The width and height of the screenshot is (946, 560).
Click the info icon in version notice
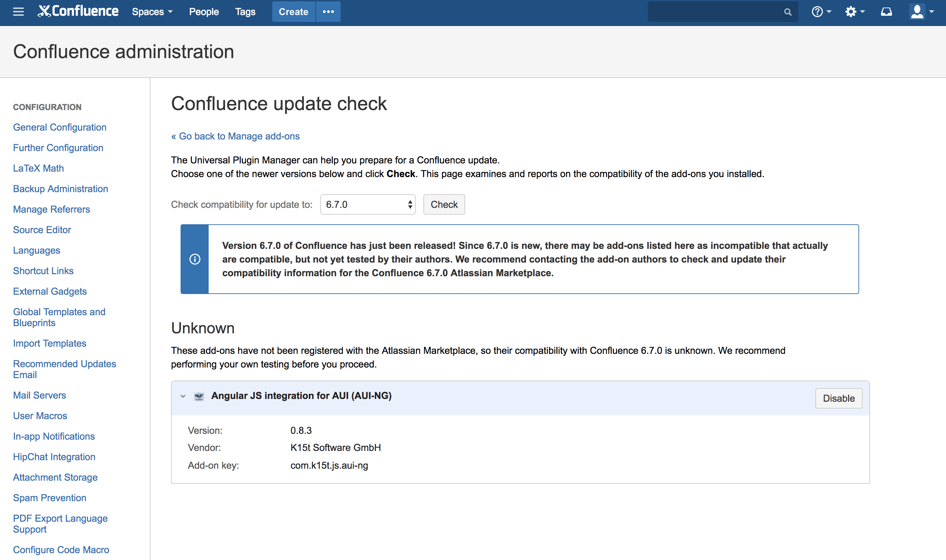(x=195, y=259)
